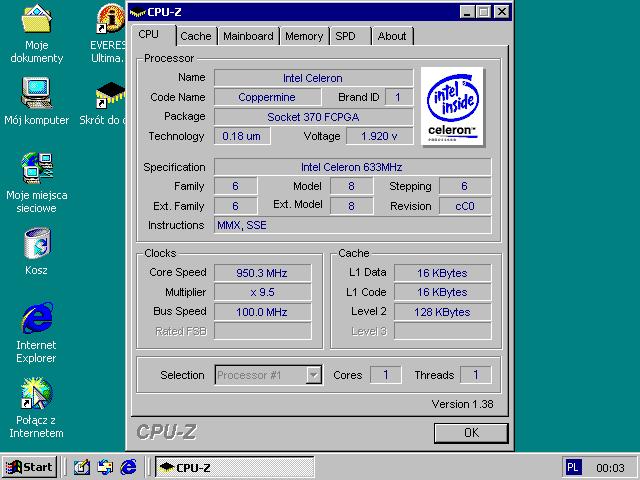Viewport: 640px width, 480px height.
Task: Switch to the Mainboard tab
Action: [248, 36]
